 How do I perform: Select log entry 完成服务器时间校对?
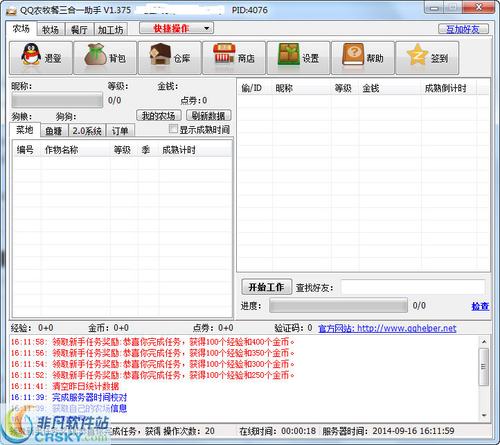pyautogui.click(x=69, y=397)
